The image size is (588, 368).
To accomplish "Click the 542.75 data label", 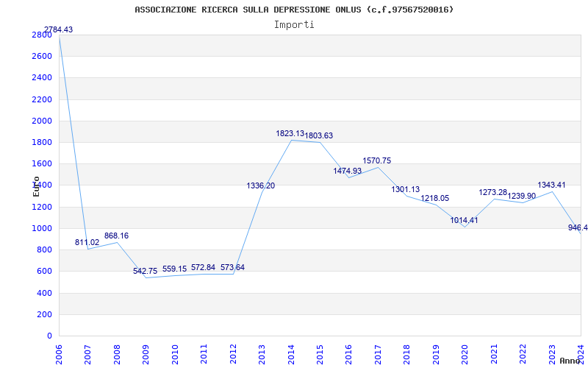I will coord(145,271).
